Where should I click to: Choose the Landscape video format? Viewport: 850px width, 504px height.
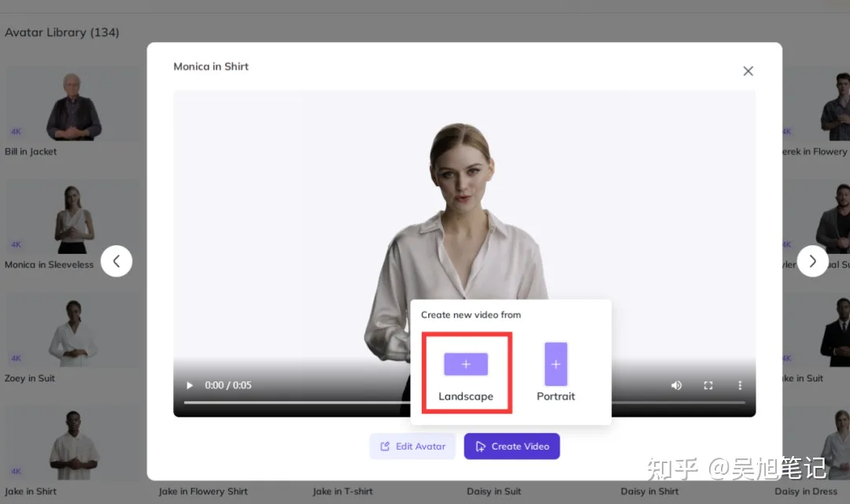[x=466, y=373]
